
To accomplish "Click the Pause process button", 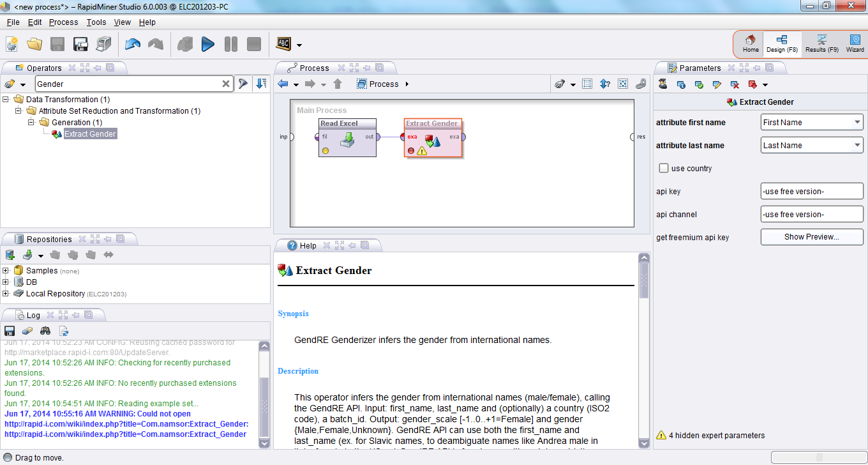I will click(231, 44).
